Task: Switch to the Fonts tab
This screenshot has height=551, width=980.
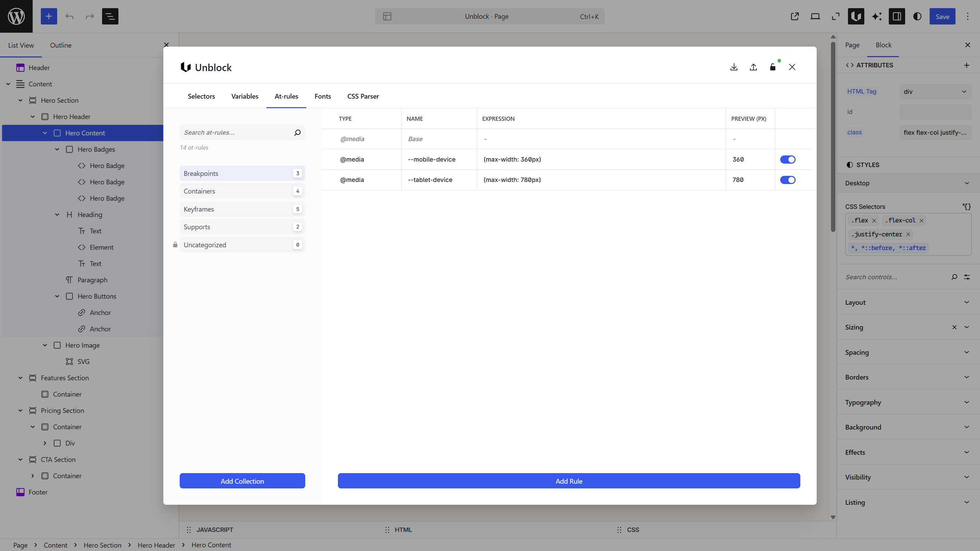Action: click(323, 96)
